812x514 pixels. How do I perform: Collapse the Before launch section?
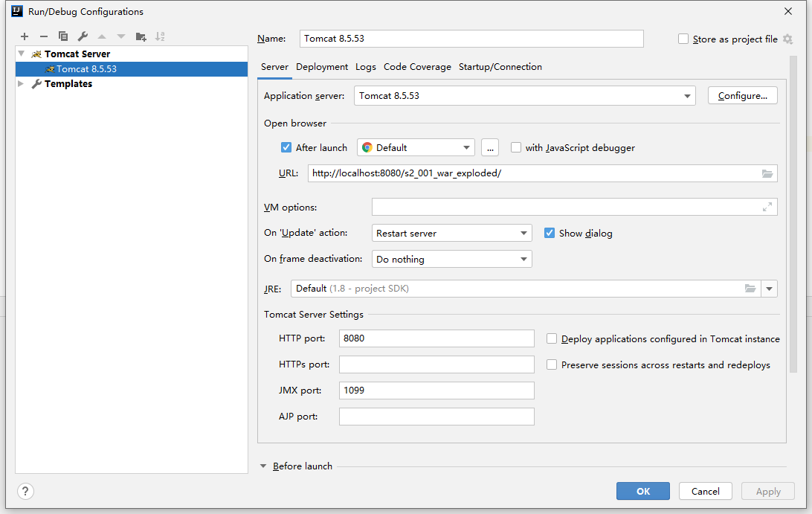tap(263, 466)
